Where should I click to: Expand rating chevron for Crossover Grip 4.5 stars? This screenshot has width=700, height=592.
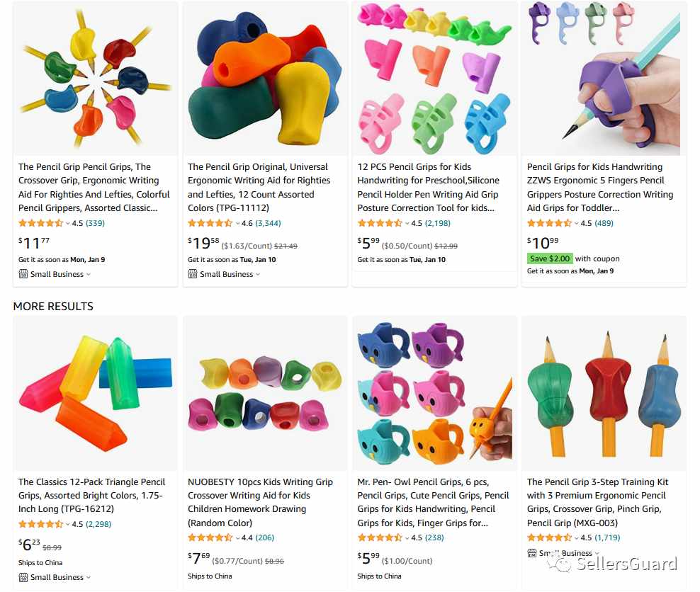point(68,224)
